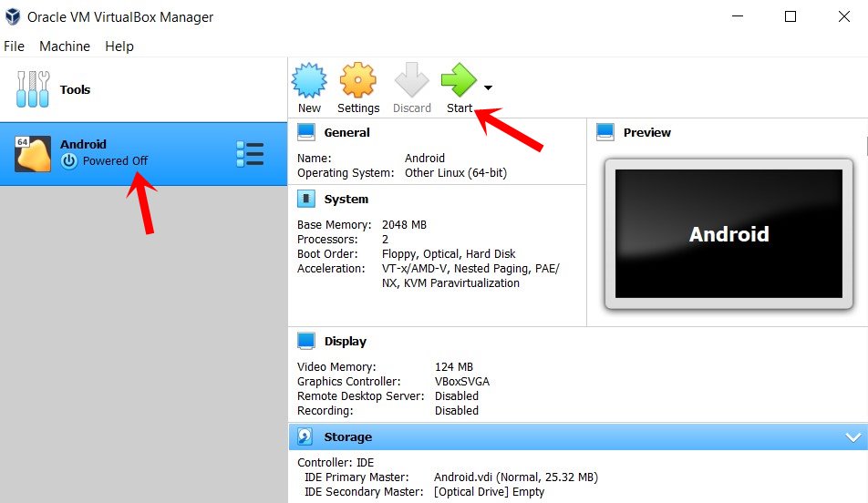
Task: Collapse the Storage section chevron
Action: click(x=853, y=437)
